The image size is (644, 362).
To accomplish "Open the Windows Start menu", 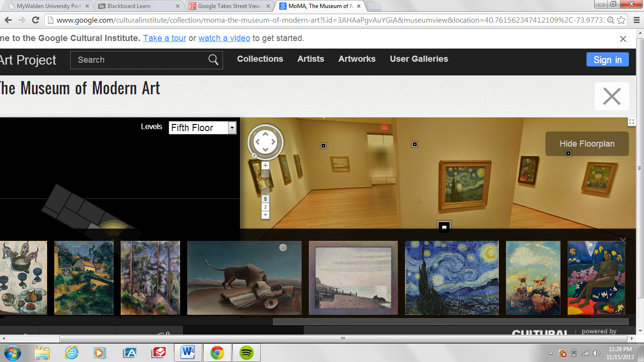I will click(x=12, y=353).
